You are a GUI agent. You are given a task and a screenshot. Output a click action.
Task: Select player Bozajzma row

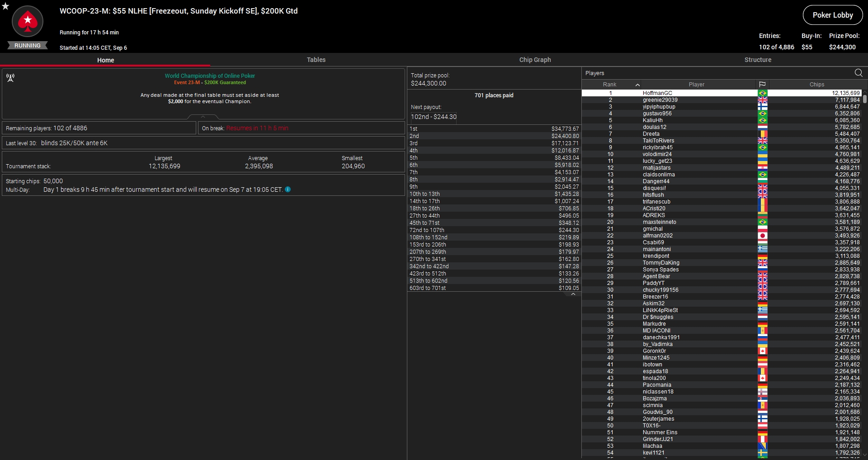click(x=722, y=398)
